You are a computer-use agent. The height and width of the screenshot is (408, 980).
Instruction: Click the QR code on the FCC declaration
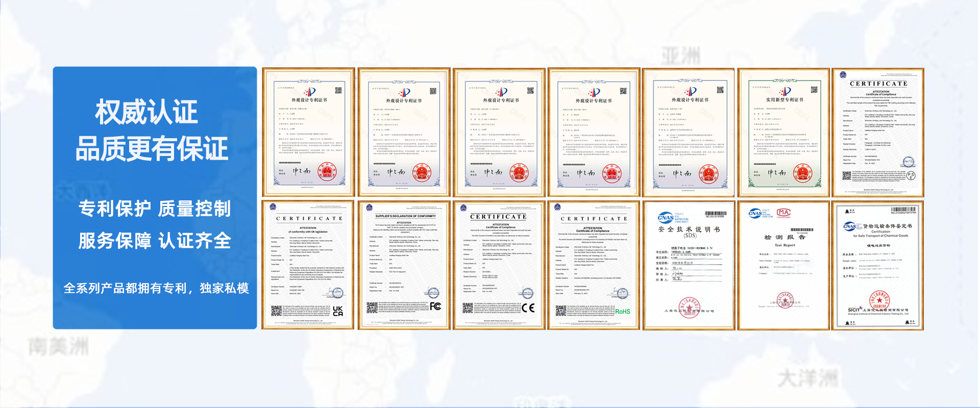(x=372, y=307)
